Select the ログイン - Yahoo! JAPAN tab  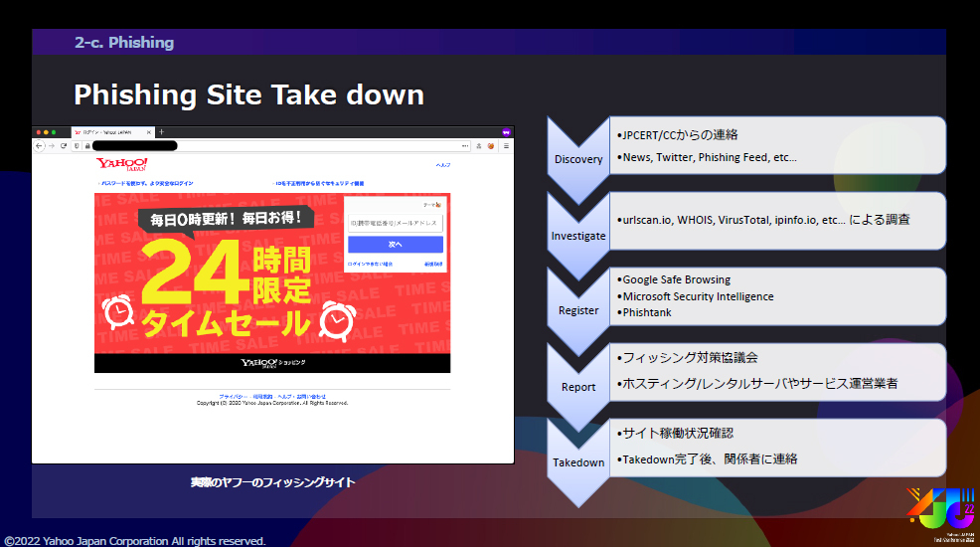[x=111, y=132]
